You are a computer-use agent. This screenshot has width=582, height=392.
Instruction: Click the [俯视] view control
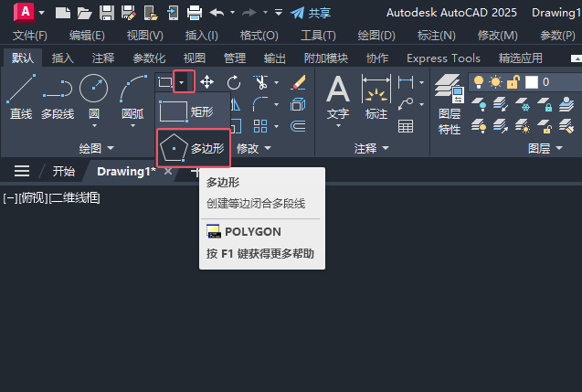click(x=33, y=198)
